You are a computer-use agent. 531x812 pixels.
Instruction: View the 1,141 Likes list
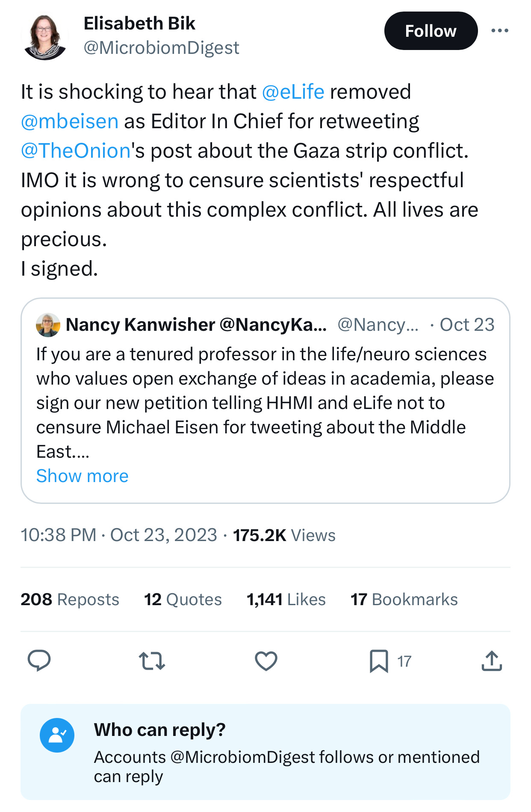286,599
